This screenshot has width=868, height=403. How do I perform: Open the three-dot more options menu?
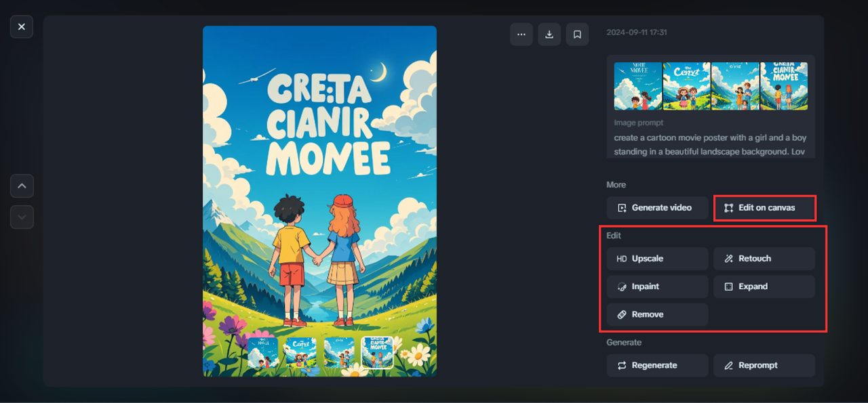521,35
